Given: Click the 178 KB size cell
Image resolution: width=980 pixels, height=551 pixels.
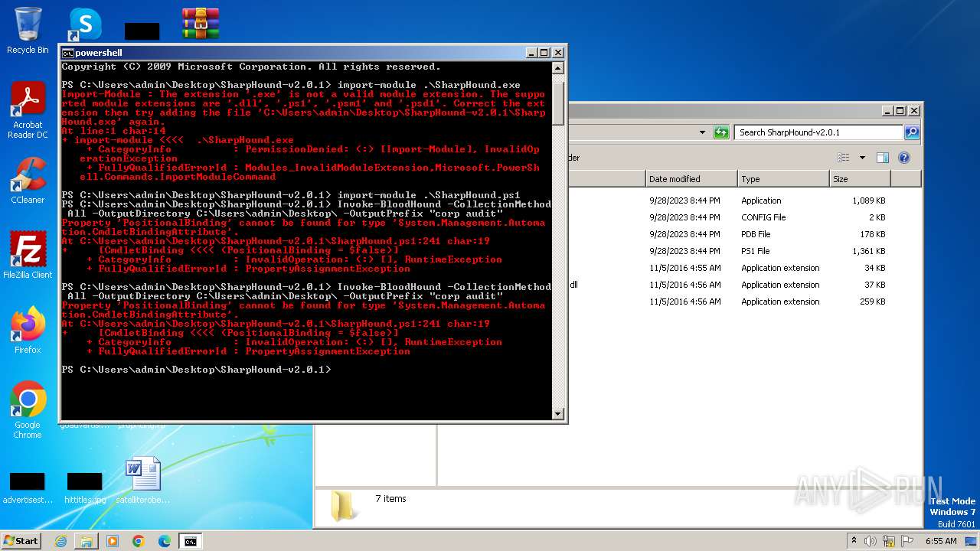Looking at the screenshot, I should click(x=873, y=234).
